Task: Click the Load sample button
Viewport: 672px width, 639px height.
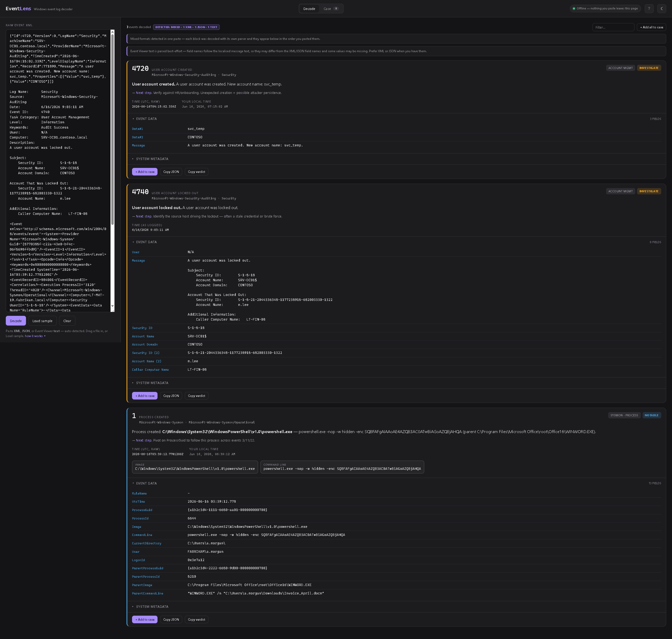Action: pos(42,321)
